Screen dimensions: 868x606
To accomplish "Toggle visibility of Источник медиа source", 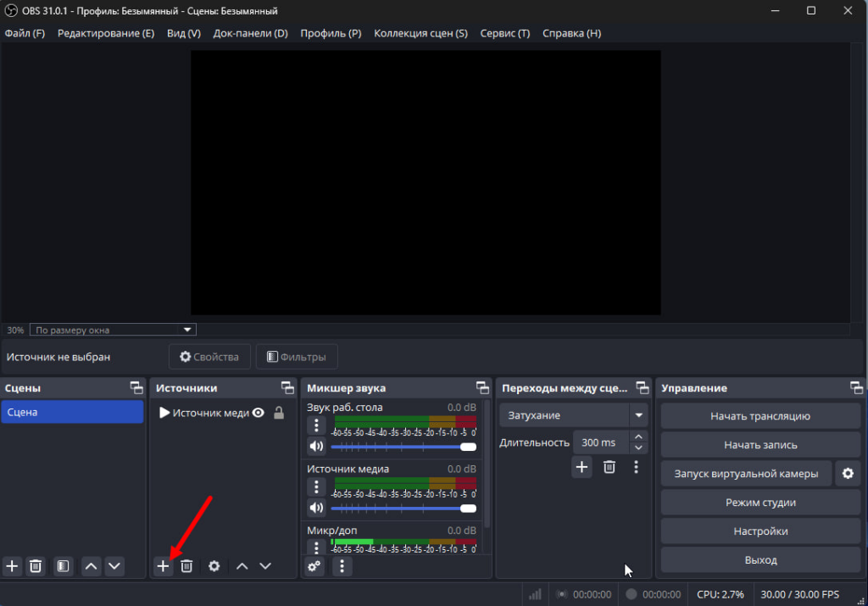I will (259, 413).
